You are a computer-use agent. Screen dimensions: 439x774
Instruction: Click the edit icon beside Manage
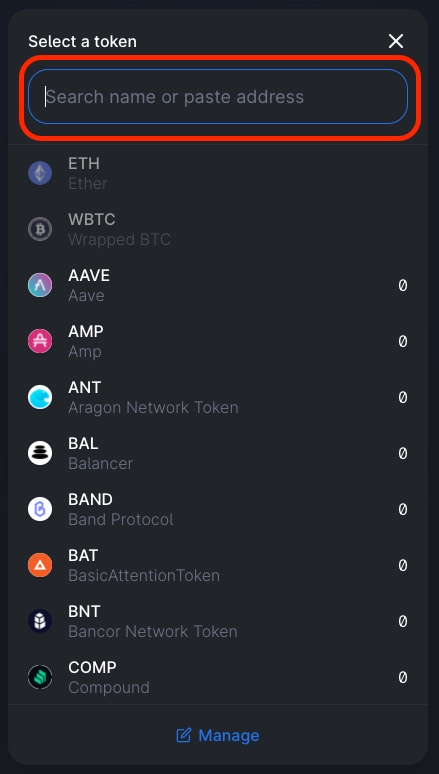point(184,735)
